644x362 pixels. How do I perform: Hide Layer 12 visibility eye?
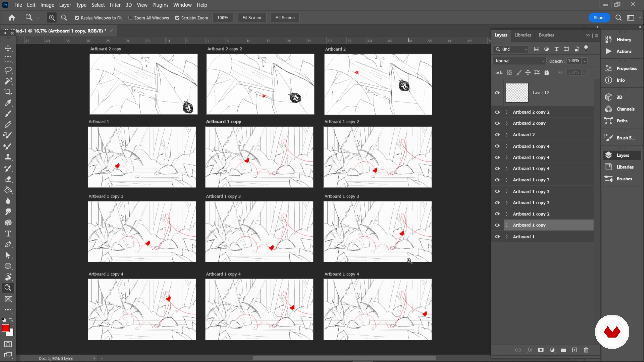point(497,93)
